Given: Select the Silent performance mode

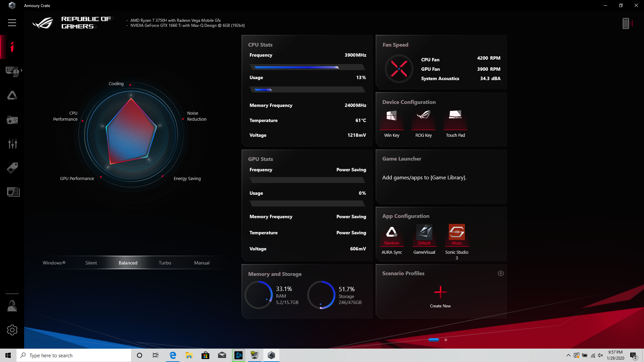Looking at the screenshot, I should pos(91,263).
